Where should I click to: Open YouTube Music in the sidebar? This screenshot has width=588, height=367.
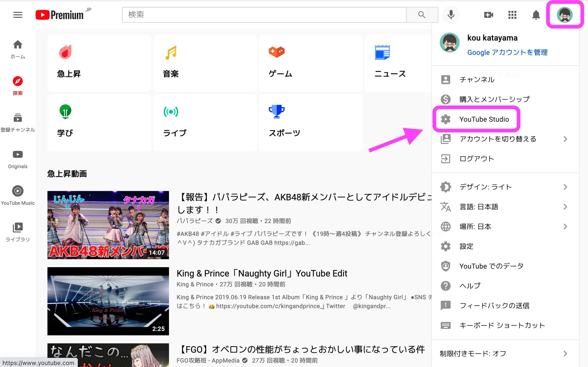point(18,196)
